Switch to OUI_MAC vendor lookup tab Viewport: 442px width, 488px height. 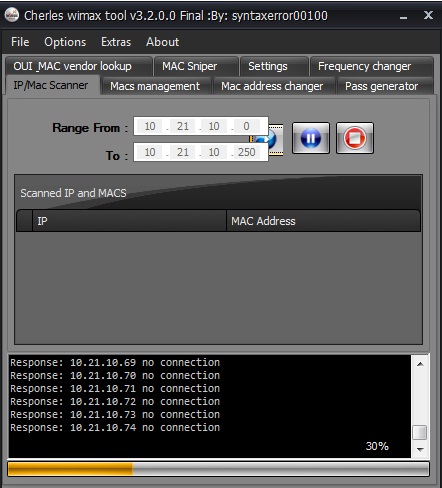78,66
